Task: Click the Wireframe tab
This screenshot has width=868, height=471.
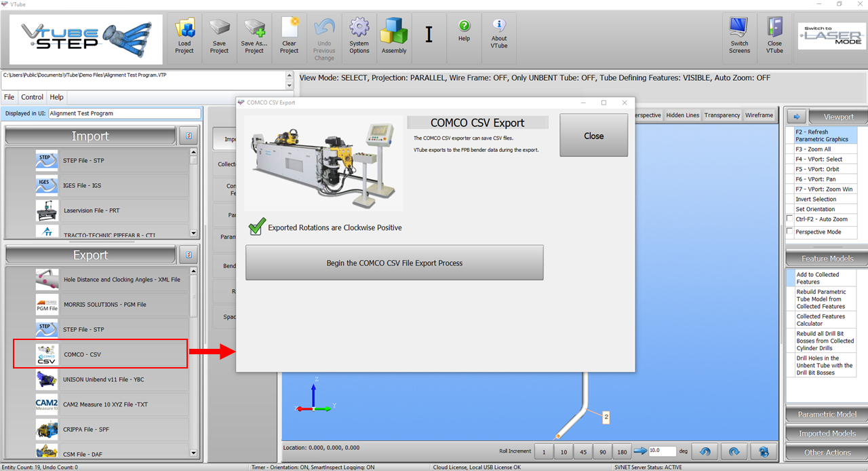Action: (x=759, y=115)
